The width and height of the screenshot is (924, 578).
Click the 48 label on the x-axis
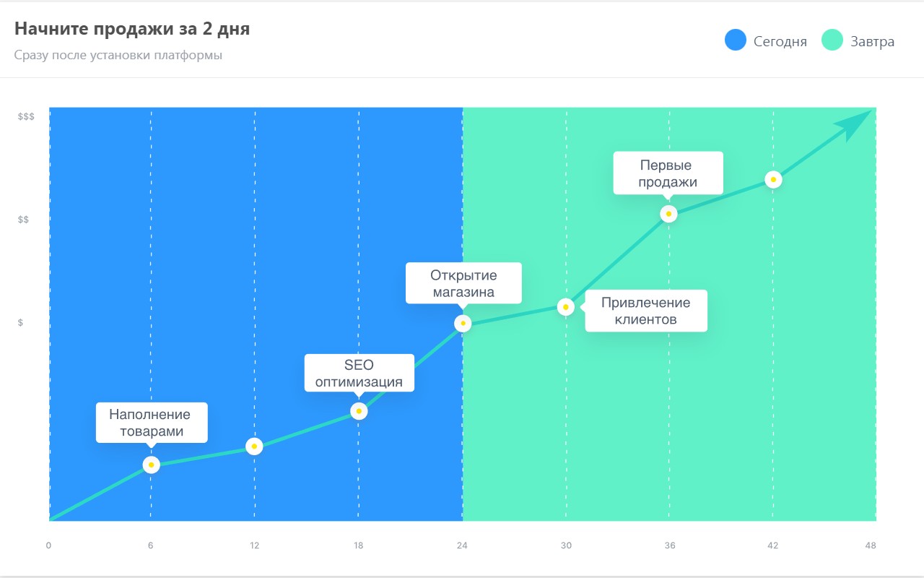[870, 545]
